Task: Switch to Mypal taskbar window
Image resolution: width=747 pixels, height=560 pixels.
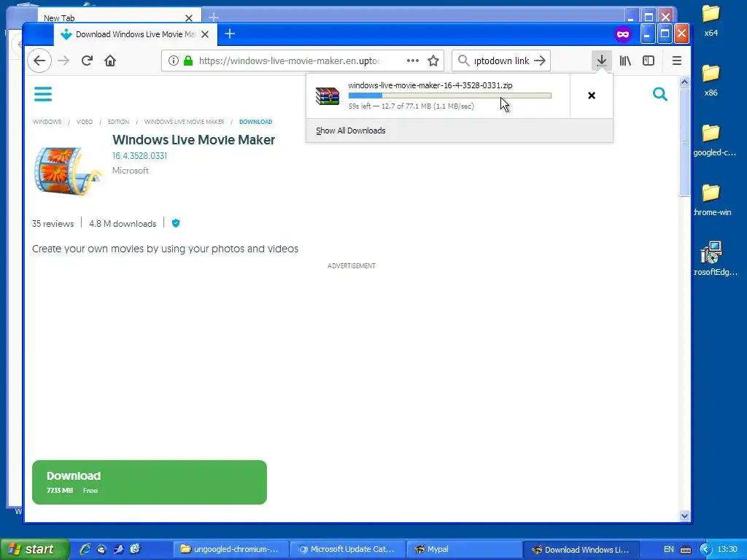Action: [x=464, y=549]
